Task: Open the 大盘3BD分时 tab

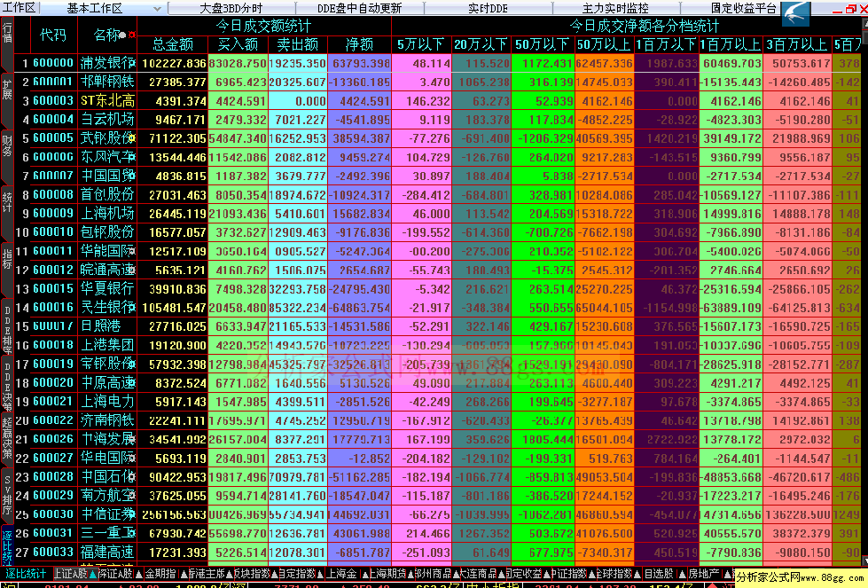Action: (231, 8)
